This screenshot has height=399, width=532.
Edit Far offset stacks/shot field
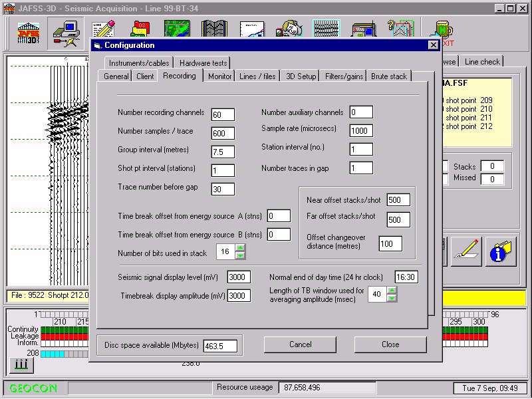(x=398, y=219)
